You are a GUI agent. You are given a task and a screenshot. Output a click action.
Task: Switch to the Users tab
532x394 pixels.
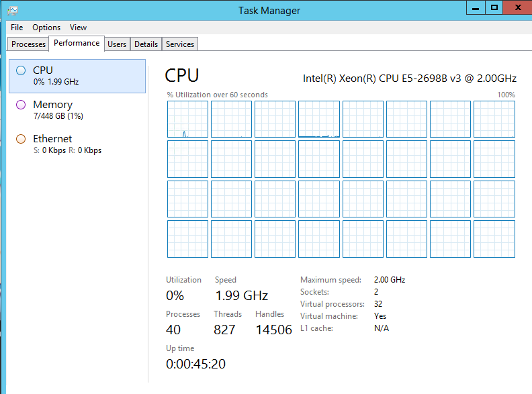[117, 44]
